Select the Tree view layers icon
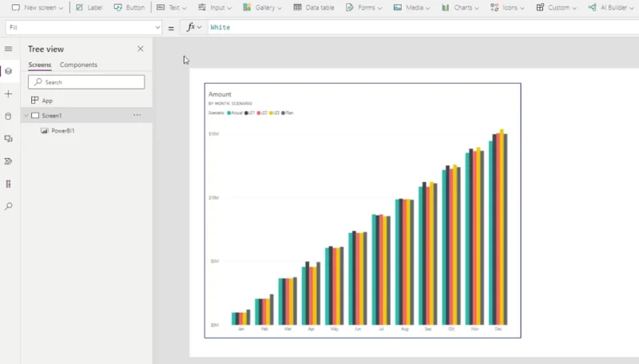The height and width of the screenshot is (364, 639). click(8, 71)
